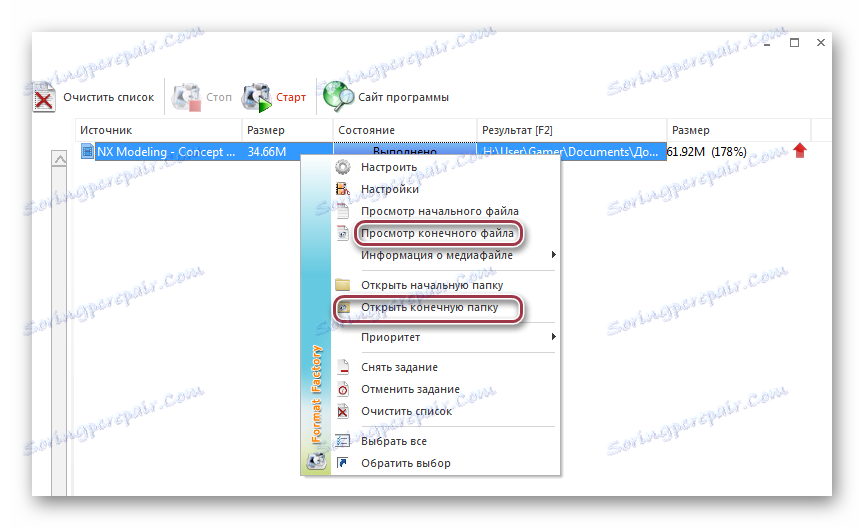Click the document icon beside Просмотр начального файла

click(343, 211)
